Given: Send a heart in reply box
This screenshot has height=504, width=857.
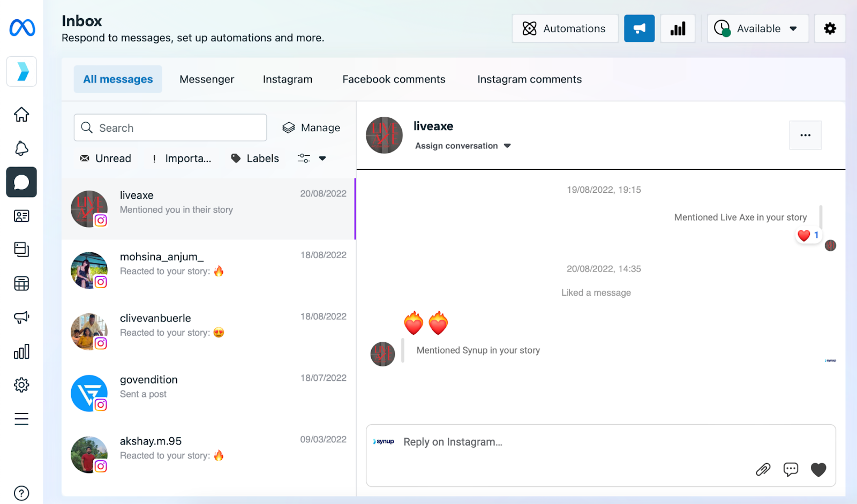Looking at the screenshot, I should click(818, 470).
